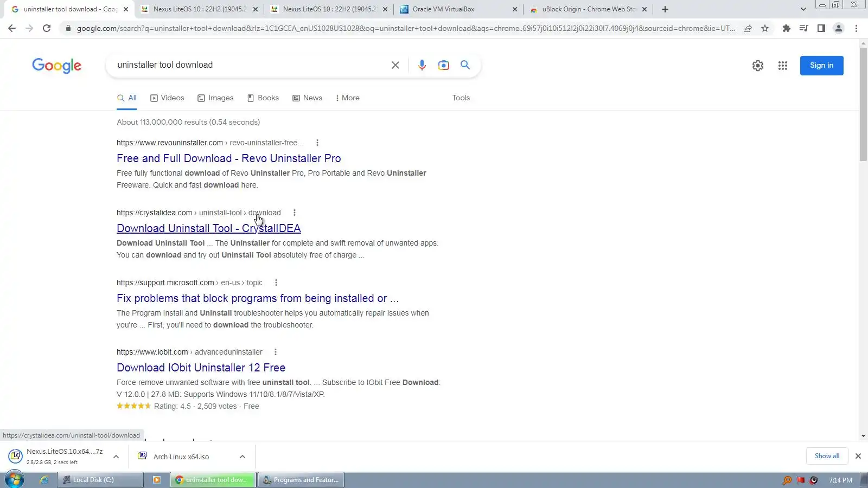868x488 pixels.
Task: Open the Extensions puzzle icon
Action: coord(786,28)
